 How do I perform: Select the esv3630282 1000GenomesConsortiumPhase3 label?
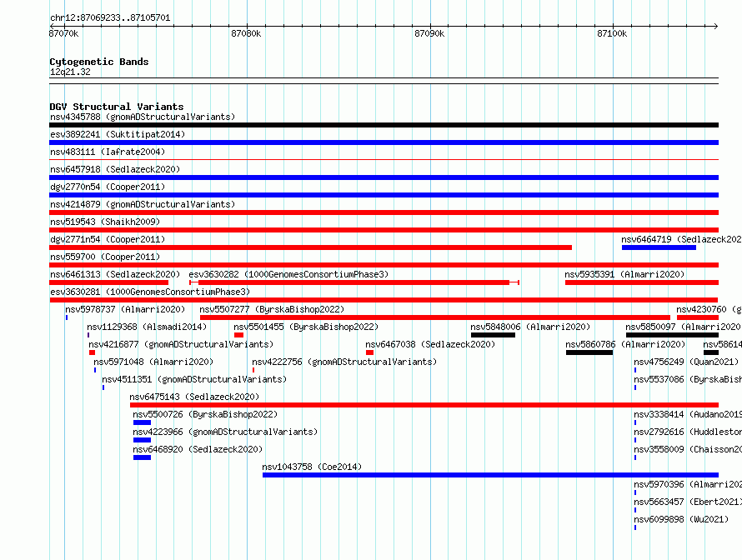[288, 274]
